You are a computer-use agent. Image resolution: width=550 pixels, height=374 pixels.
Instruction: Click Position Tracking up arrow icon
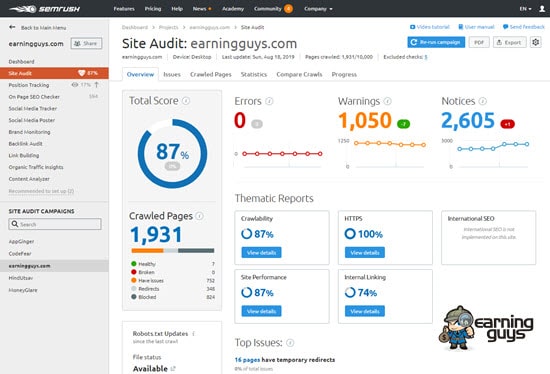[x=96, y=85]
